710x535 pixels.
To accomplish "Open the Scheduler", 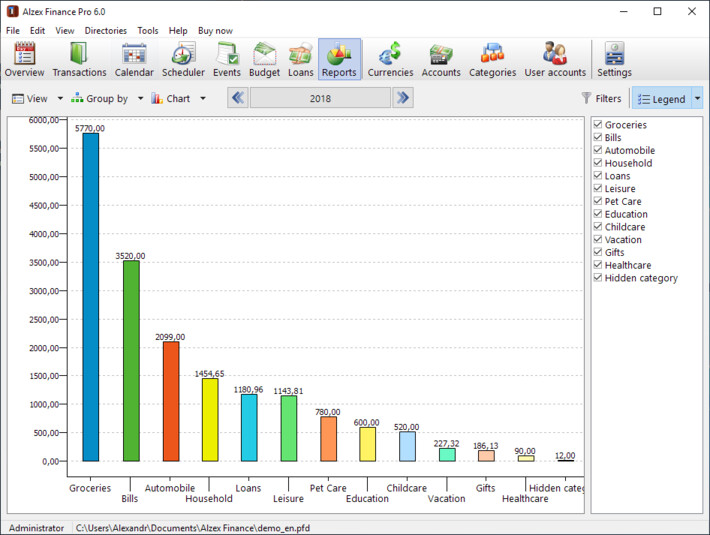I will [183, 59].
